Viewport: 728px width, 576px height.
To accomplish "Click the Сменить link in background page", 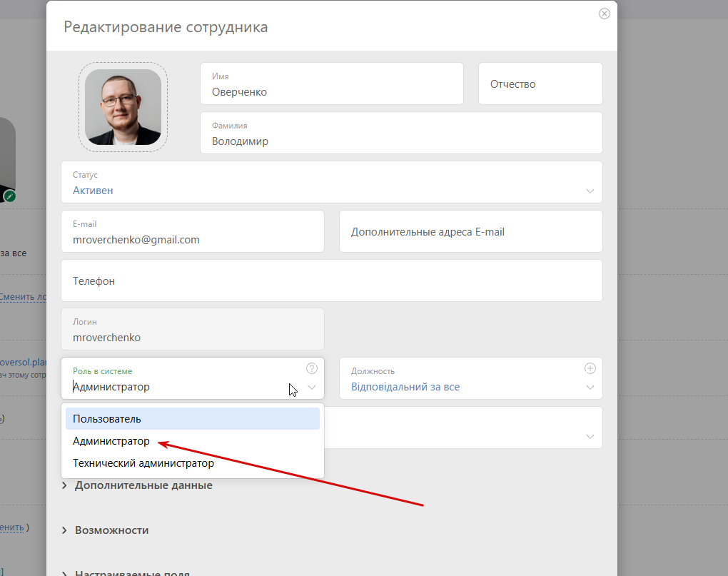I will 24,297.
